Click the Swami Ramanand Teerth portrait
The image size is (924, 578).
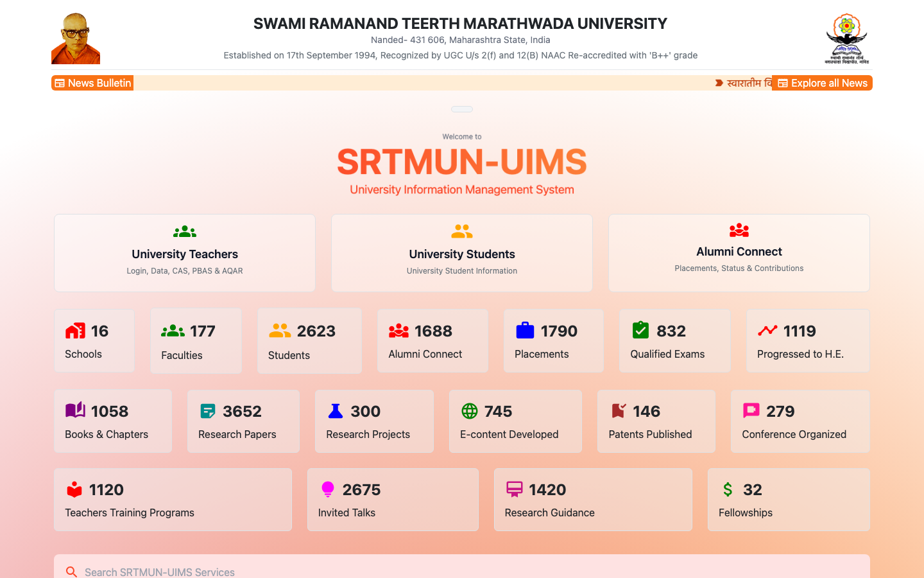[x=76, y=39]
